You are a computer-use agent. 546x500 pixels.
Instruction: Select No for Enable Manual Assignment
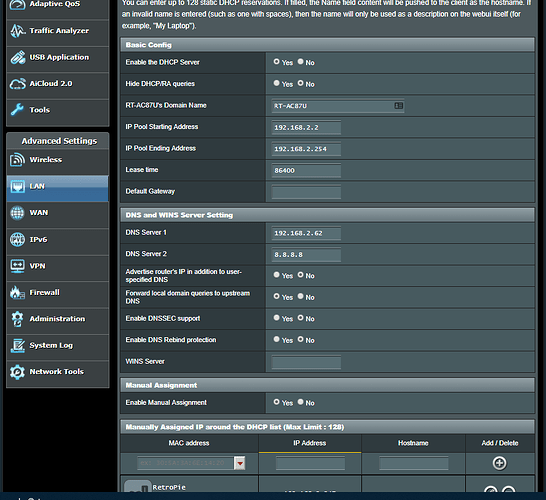[301, 402]
